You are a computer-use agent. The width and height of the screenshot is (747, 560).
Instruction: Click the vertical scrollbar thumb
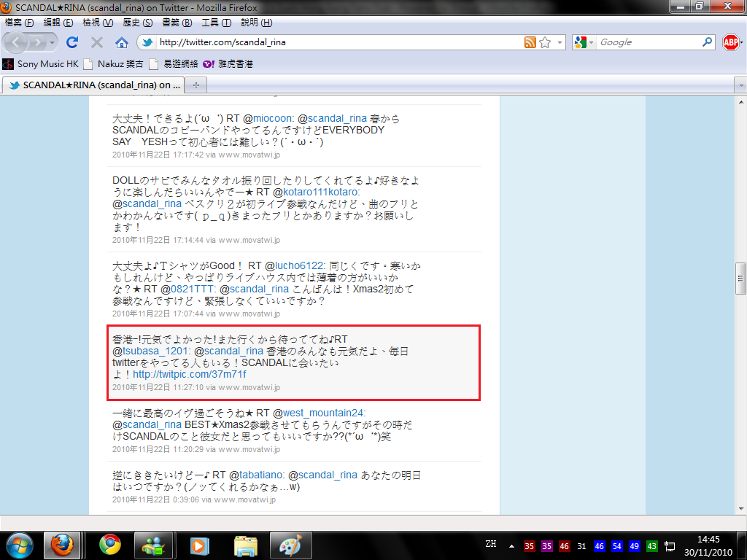coord(740,278)
